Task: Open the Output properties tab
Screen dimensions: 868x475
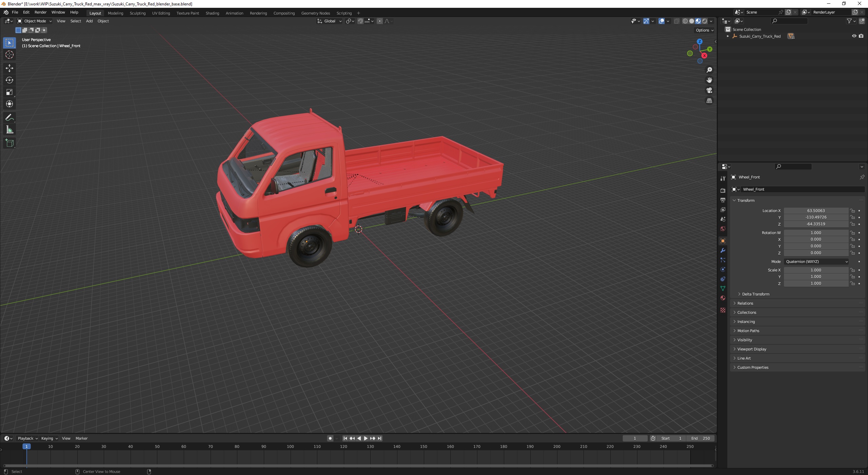Action: 723,200
